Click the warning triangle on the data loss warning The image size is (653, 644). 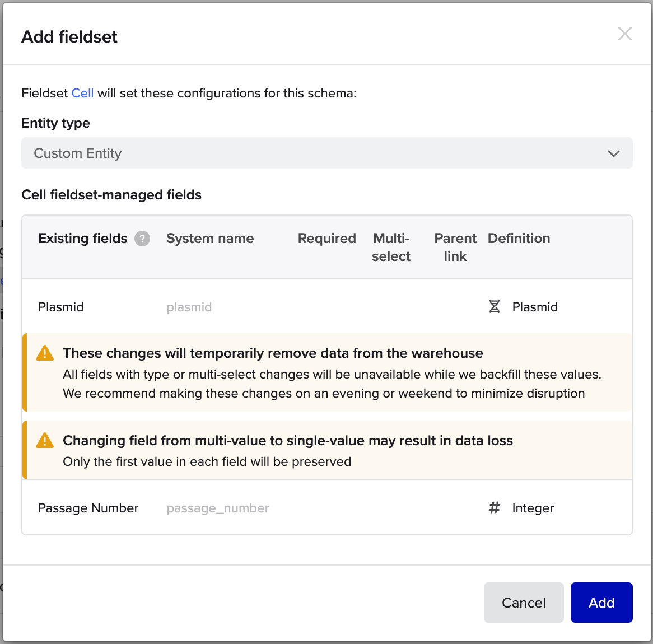click(44, 441)
